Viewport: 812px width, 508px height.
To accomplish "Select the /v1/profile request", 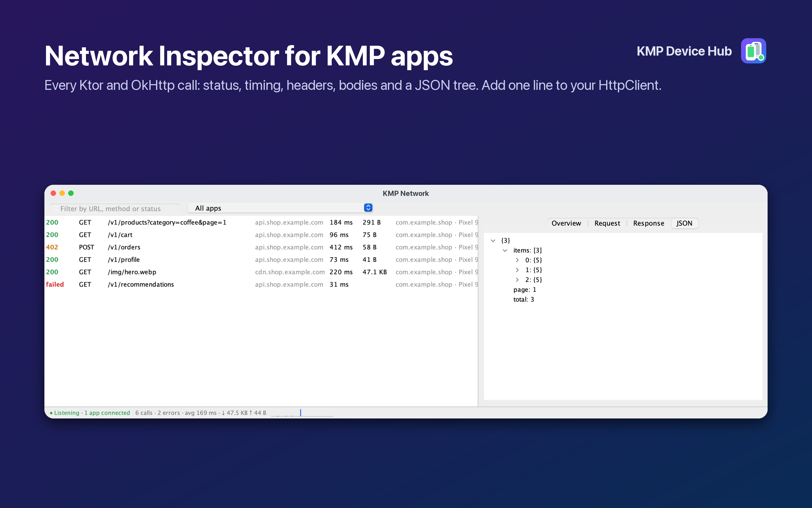I will 261,260.
